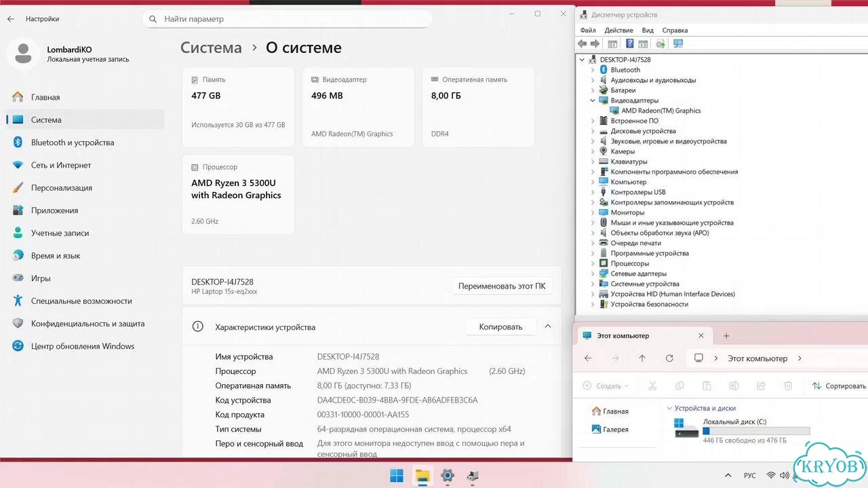The width and height of the screenshot is (868, 488).
Task: Select the Bluetooth icon in device tree
Action: [603, 70]
